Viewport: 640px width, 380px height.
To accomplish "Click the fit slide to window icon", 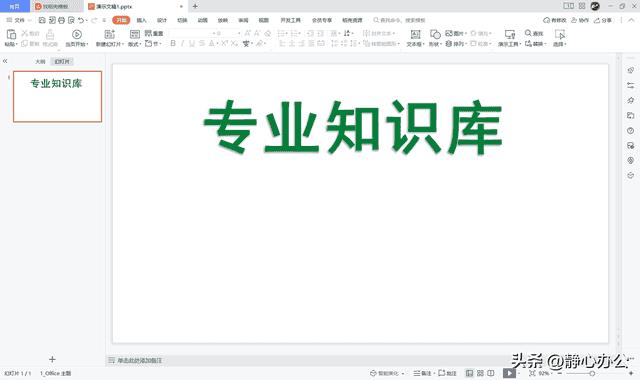I will click(x=532, y=373).
